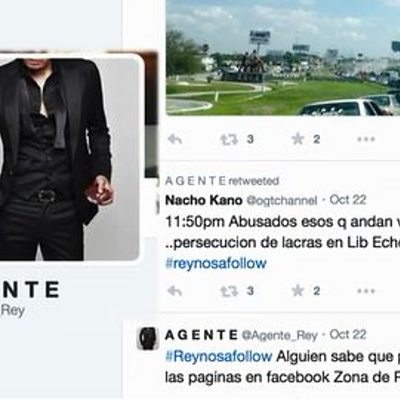
Task: Click the AGENTE retweeted label
Action: coord(222,181)
